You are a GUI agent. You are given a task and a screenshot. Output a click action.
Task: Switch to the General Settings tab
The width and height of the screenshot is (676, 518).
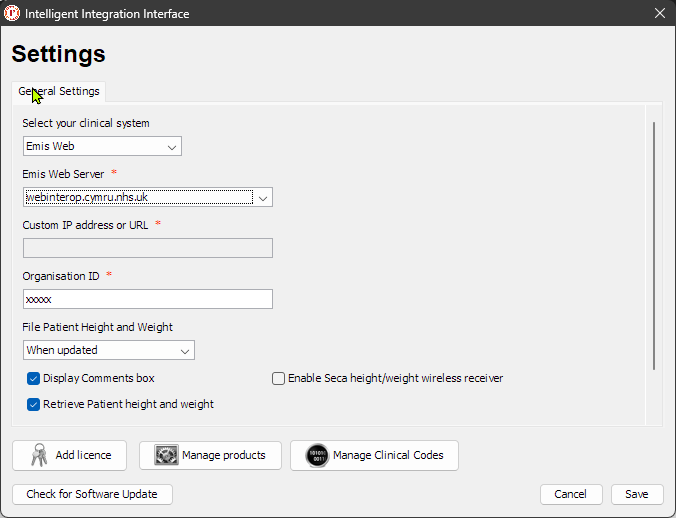coord(59,91)
